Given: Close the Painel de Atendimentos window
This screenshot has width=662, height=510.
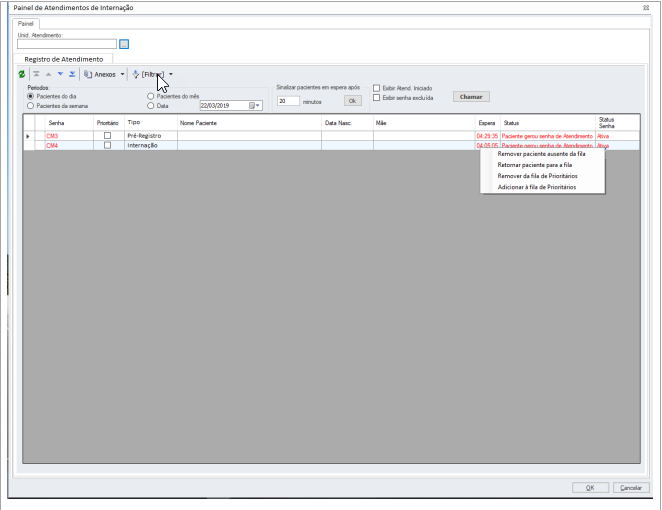Looking at the screenshot, I should click(x=646, y=8).
